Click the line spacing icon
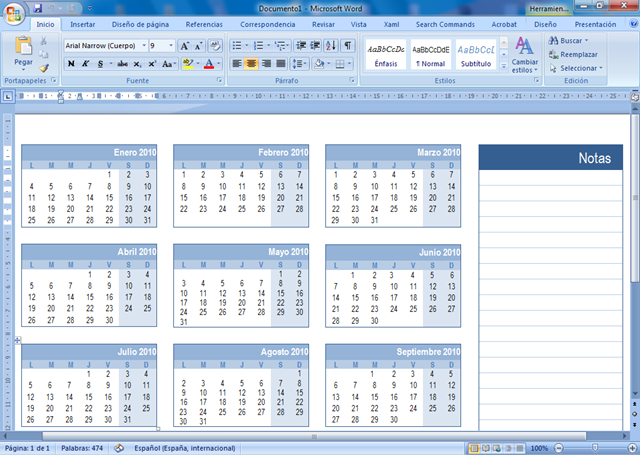 coord(298,64)
